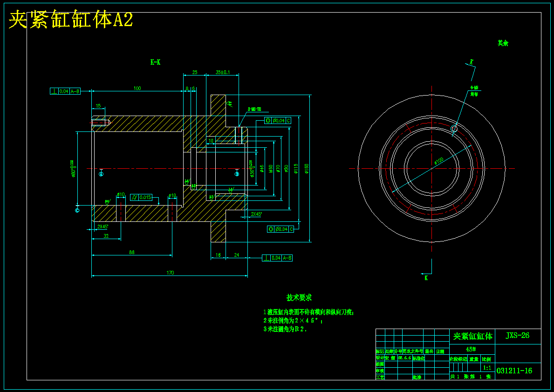Select the '15' hole depth dimension
This screenshot has height=392, width=554.
click(x=98, y=106)
